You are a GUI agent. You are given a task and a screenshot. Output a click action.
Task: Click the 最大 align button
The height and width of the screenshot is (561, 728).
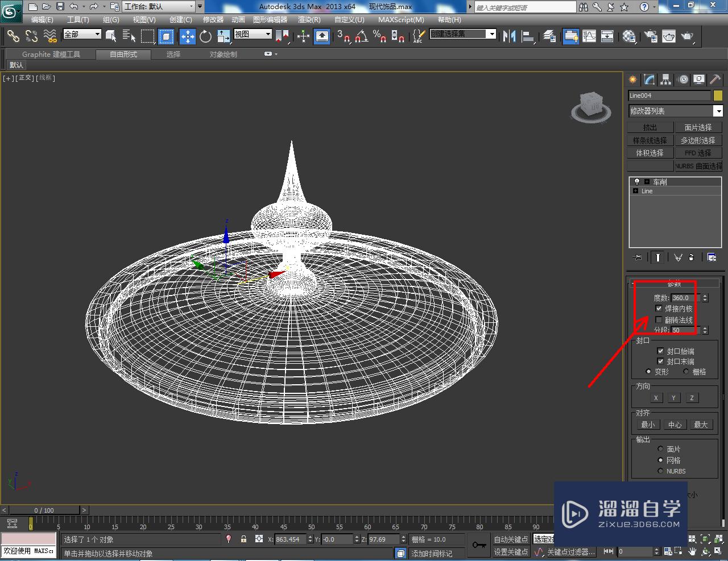coord(701,425)
